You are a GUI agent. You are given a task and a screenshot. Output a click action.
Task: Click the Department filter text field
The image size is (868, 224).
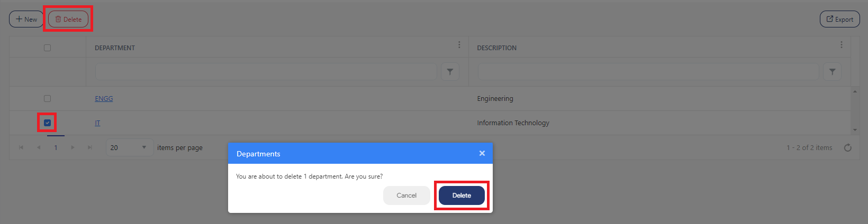[266, 72]
